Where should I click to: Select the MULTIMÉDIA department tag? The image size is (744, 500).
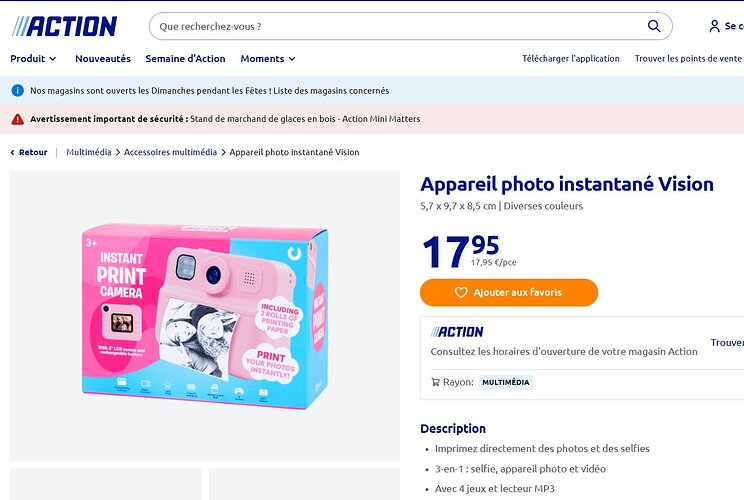505,382
